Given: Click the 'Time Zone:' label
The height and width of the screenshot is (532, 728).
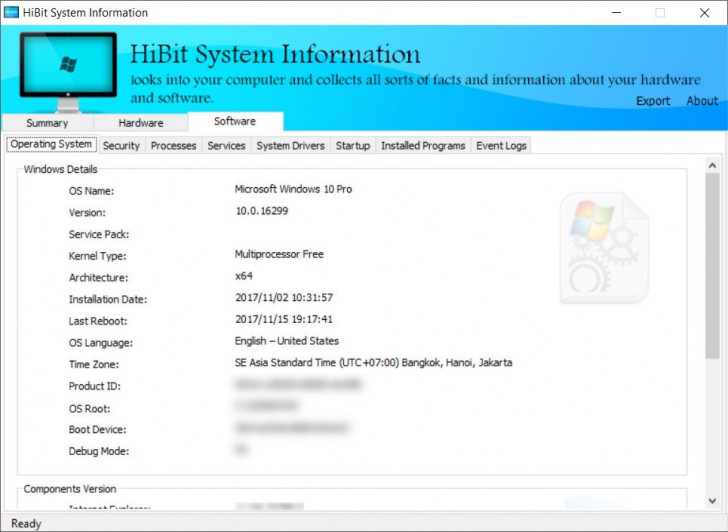Looking at the screenshot, I should [x=94, y=365].
